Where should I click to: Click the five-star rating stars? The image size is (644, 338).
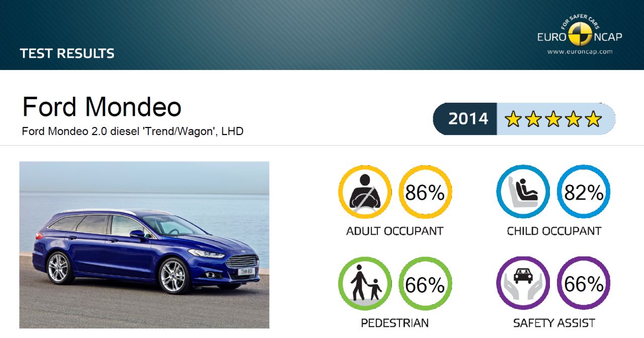[553, 119]
